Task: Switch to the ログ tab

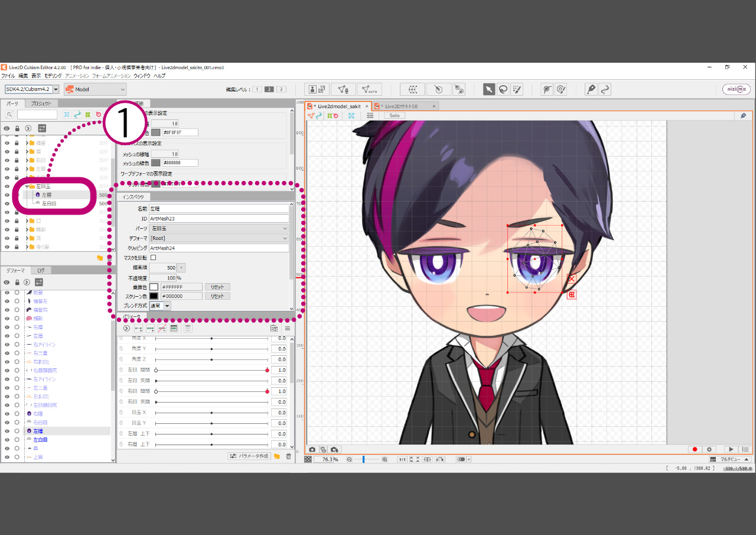Action: click(x=41, y=270)
